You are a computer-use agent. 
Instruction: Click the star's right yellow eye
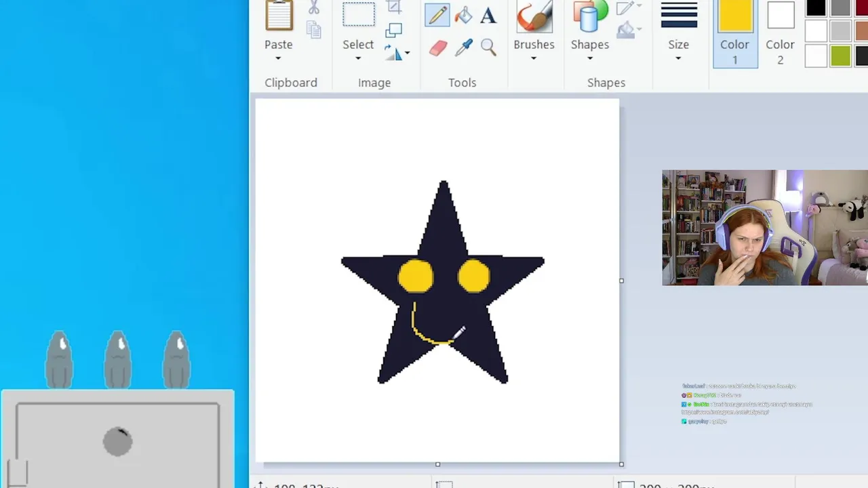(x=474, y=276)
